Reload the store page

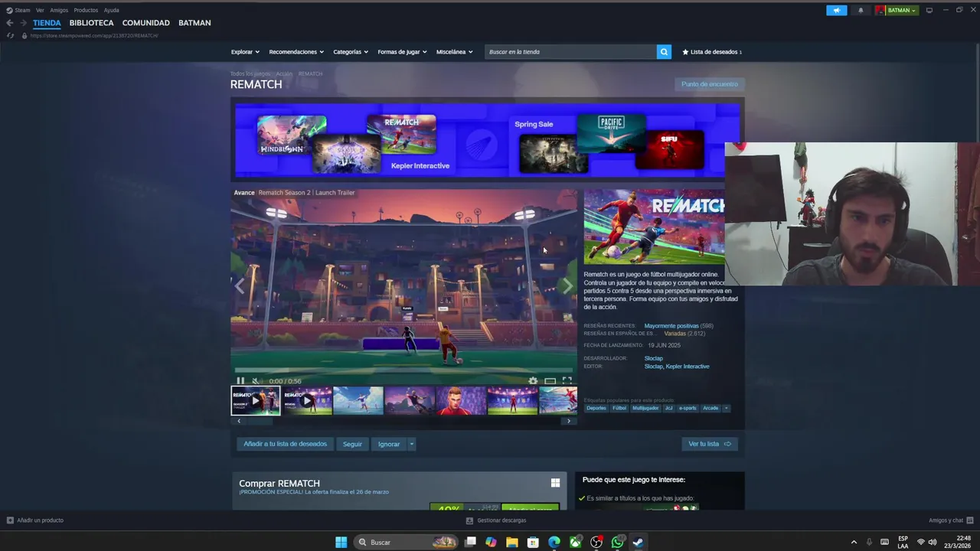10,36
